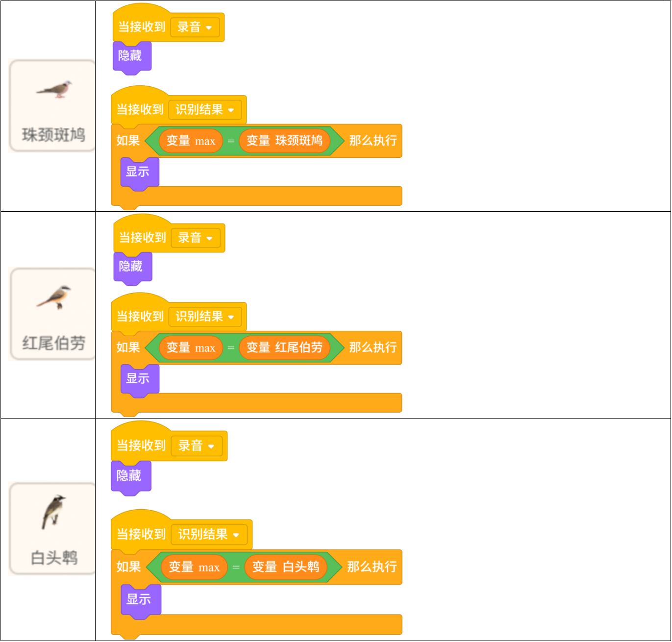Select the 白头鹎 bird sprite thumbnail
The width and height of the screenshot is (672, 642).
click(53, 528)
